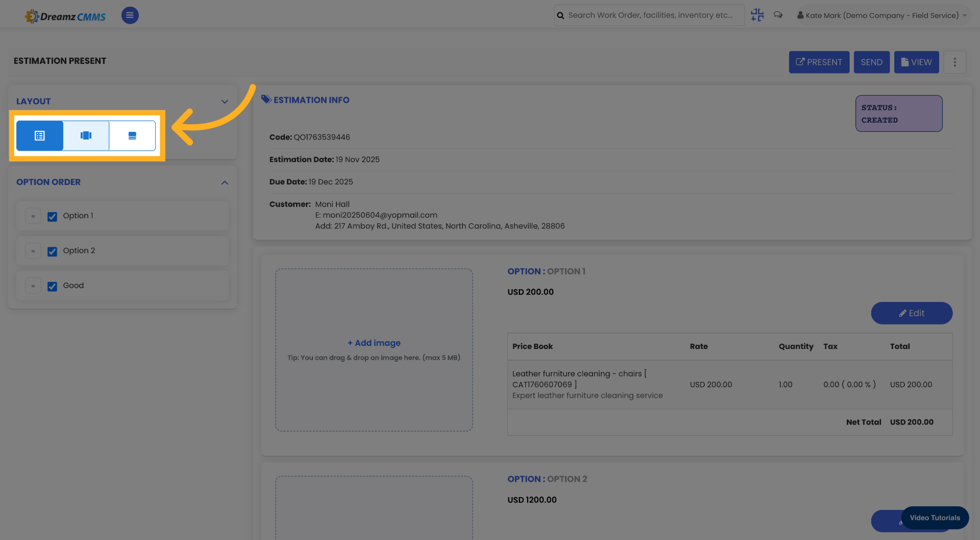The width and height of the screenshot is (980, 540).
Task: Grab the Option 2 reorder handle
Action: tap(33, 251)
